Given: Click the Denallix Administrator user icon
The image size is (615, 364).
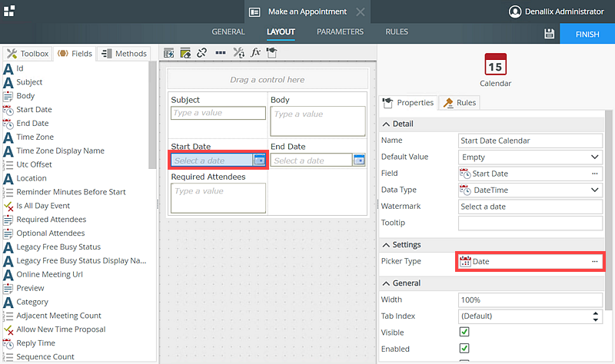Looking at the screenshot, I should pyautogui.click(x=515, y=12).
